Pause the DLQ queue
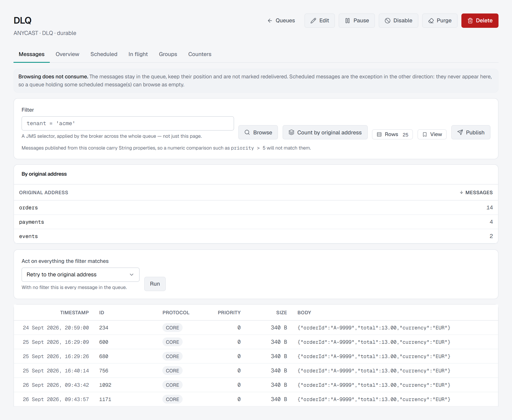This screenshot has height=420, width=512. pyautogui.click(x=357, y=21)
